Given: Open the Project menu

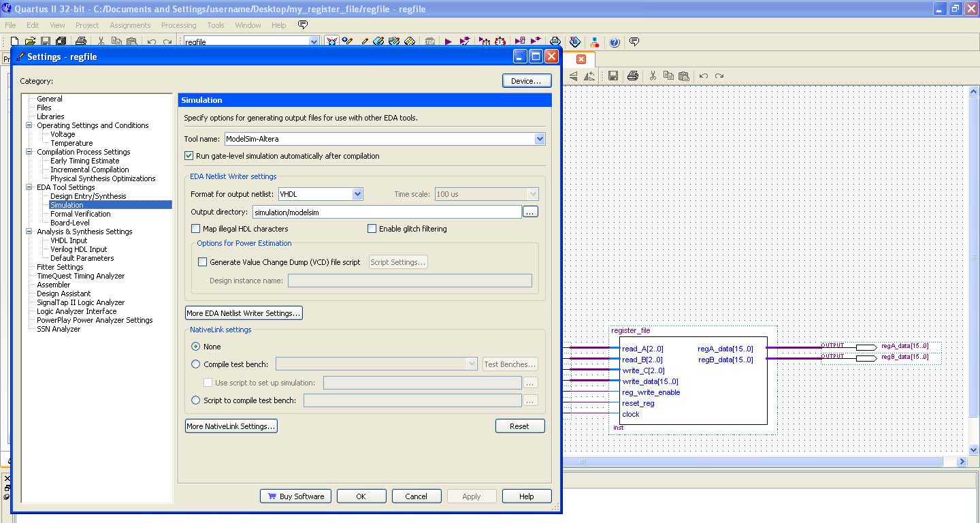Looking at the screenshot, I should tap(87, 25).
